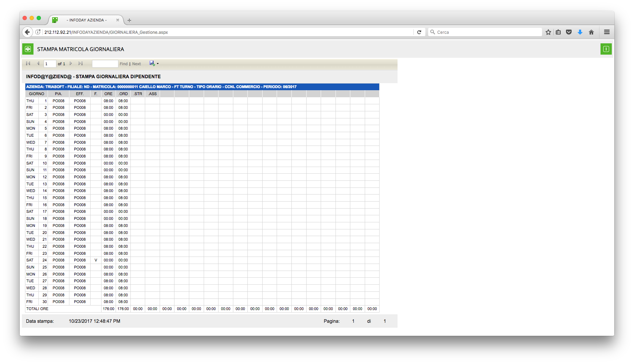Click the V flag on SAT 24 row
This screenshot has height=364, width=634.
[96, 260]
